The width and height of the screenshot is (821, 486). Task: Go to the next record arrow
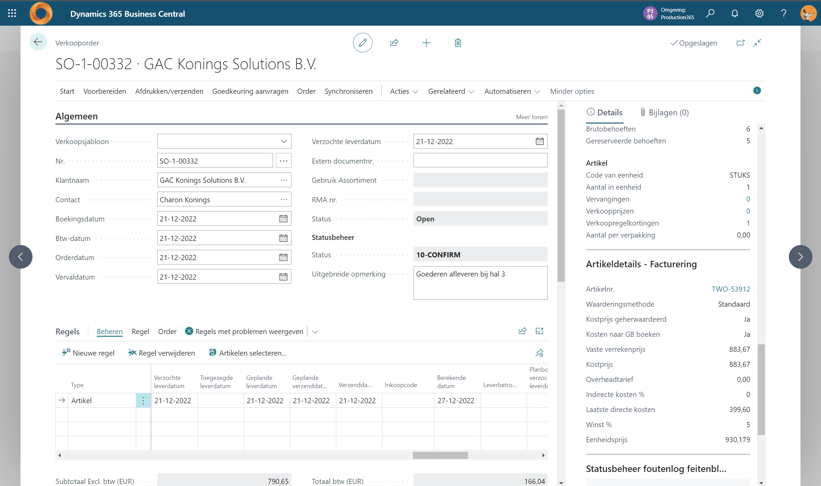tap(800, 257)
